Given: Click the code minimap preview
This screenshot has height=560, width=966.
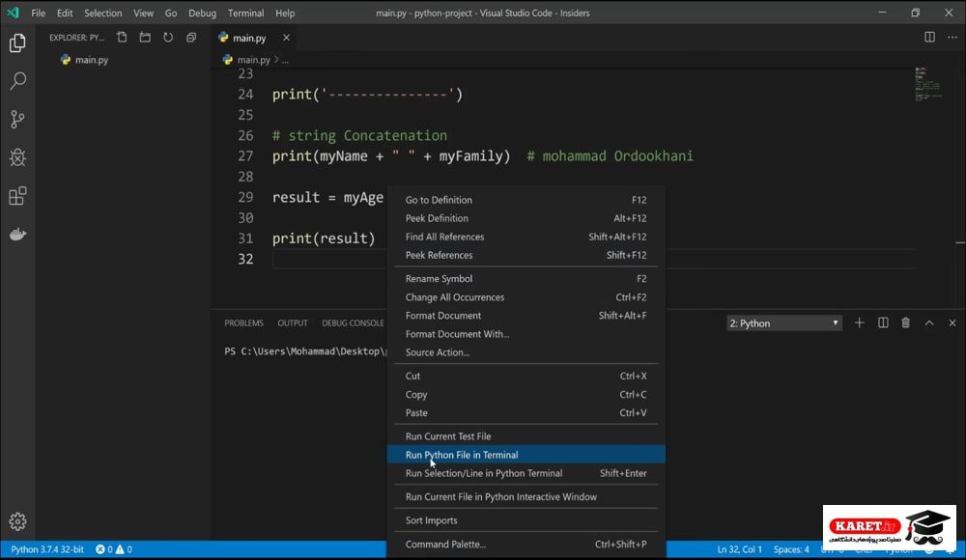Looking at the screenshot, I should tap(928, 83).
